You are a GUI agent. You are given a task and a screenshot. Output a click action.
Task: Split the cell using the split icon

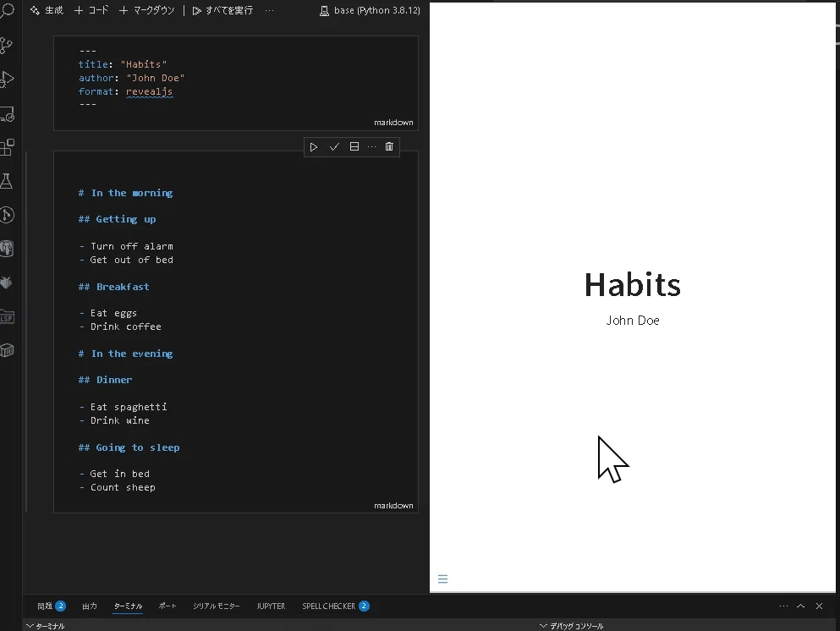tap(354, 147)
